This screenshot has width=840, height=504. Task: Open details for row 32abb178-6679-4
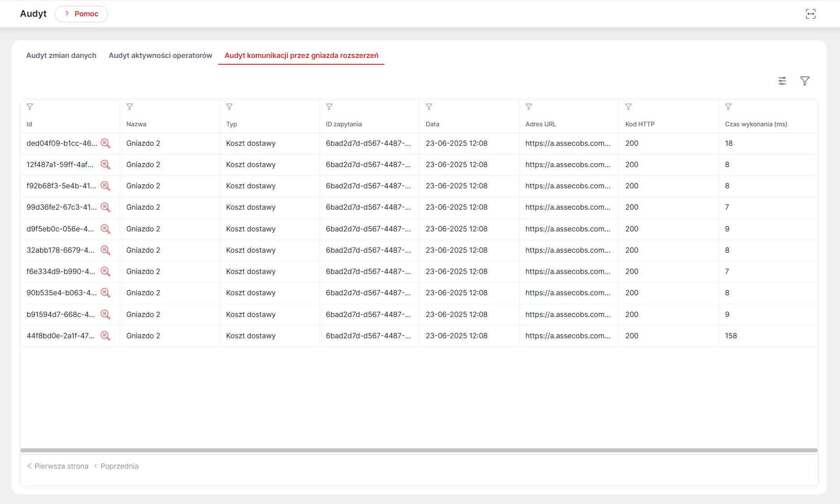pos(106,250)
